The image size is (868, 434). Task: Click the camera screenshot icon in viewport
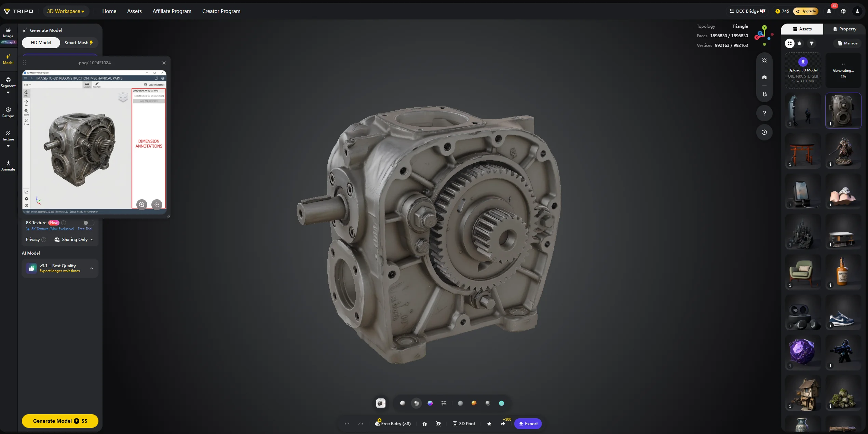click(764, 78)
